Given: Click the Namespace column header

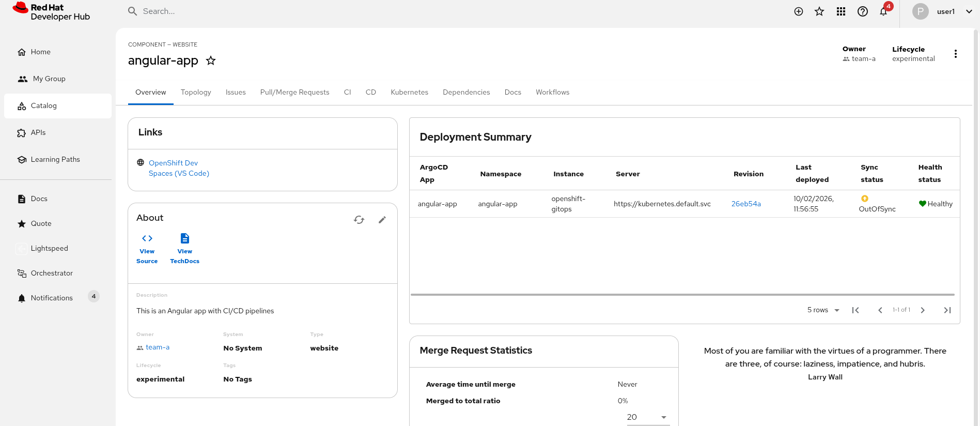Looking at the screenshot, I should (x=501, y=174).
